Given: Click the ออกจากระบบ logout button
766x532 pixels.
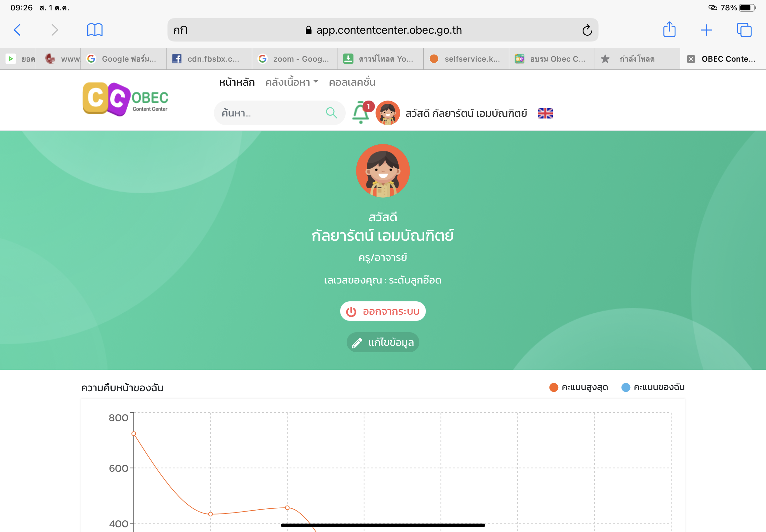Looking at the screenshot, I should click(x=383, y=311).
